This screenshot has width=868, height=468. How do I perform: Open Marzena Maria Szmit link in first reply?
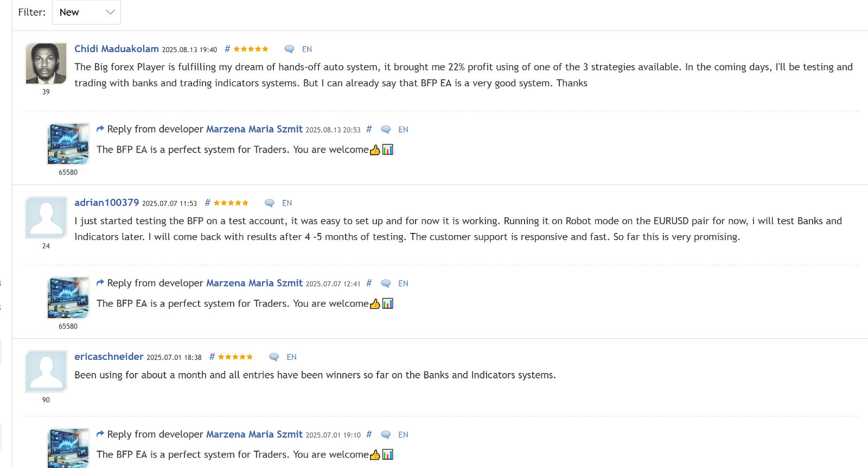pyautogui.click(x=254, y=129)
